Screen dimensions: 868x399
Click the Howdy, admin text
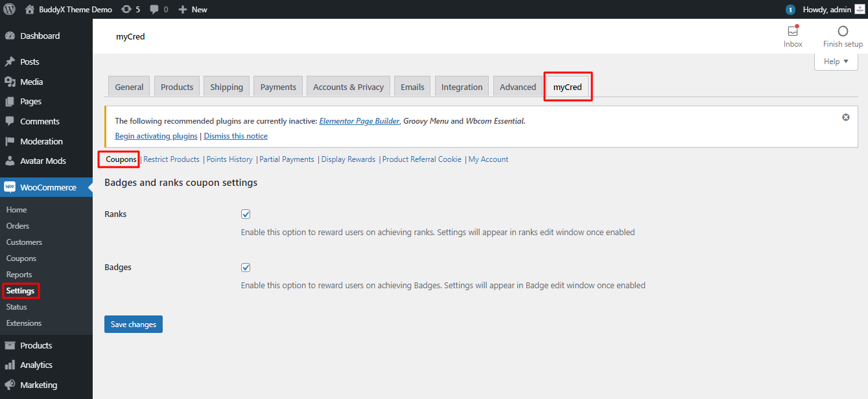pos(827,9)
